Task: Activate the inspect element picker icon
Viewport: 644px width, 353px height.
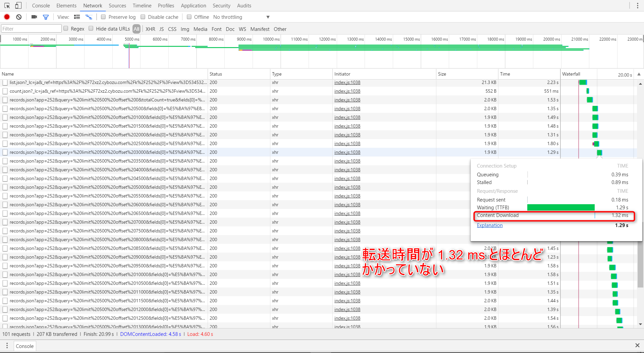Action: coord(7,5)
